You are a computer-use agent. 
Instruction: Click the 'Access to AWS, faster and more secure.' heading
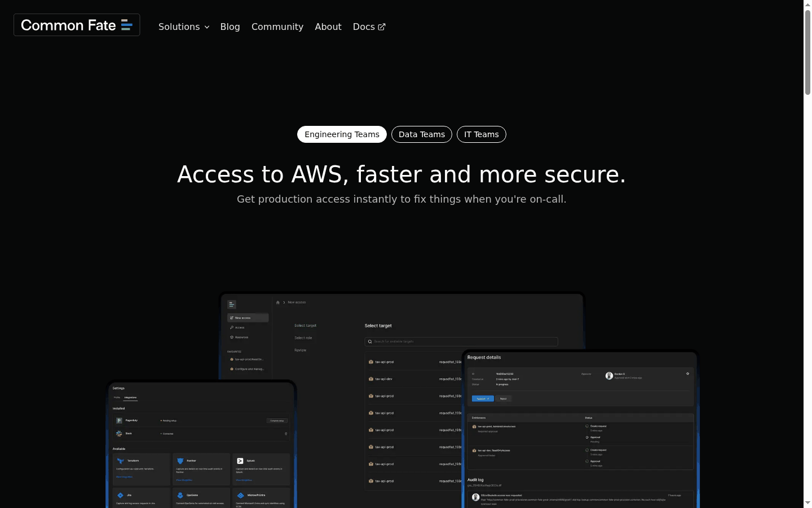tap(401, 174)
